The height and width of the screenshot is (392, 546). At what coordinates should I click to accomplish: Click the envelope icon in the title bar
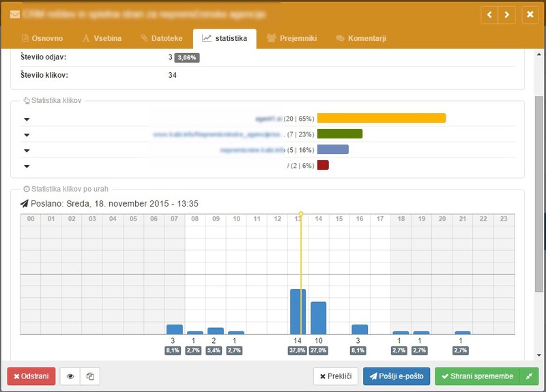14,13
